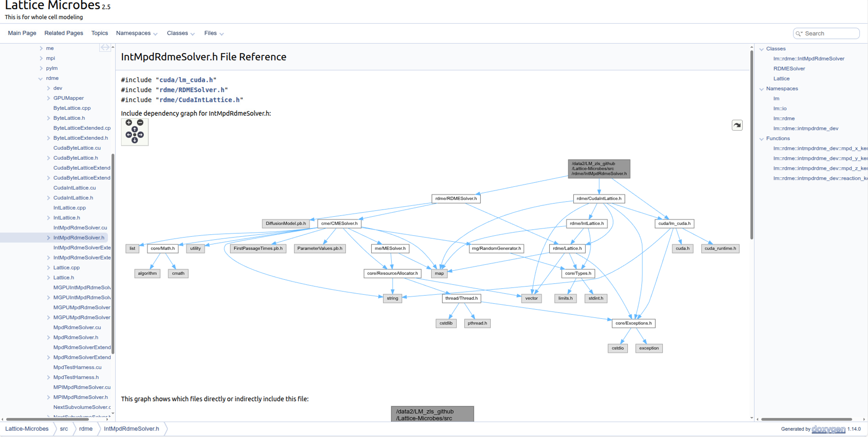Screen dimensions: 868x437
Task: Zoom out the dependency graph
Action: [140, 123]
